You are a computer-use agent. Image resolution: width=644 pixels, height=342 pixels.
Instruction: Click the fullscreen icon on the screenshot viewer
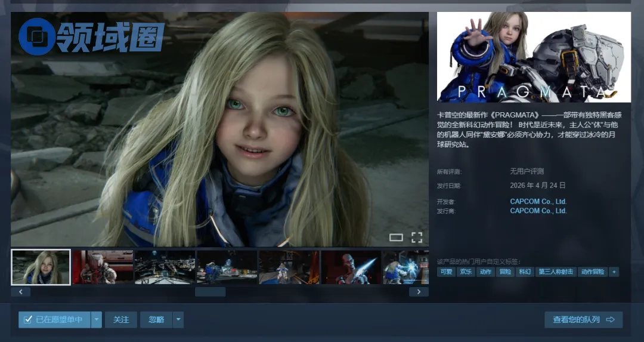tap(417, 237)
